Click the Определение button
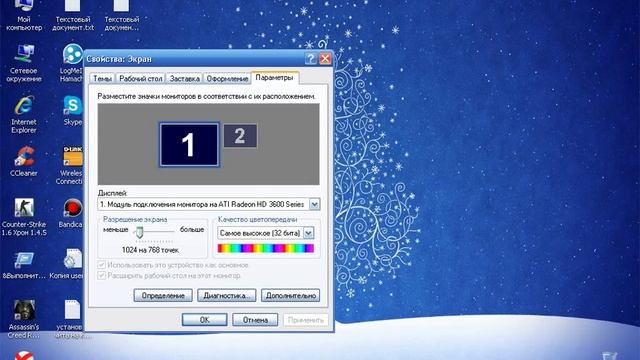Image resolution: width=640 pixels, height=360 pixels. click(x=163, y=296)
